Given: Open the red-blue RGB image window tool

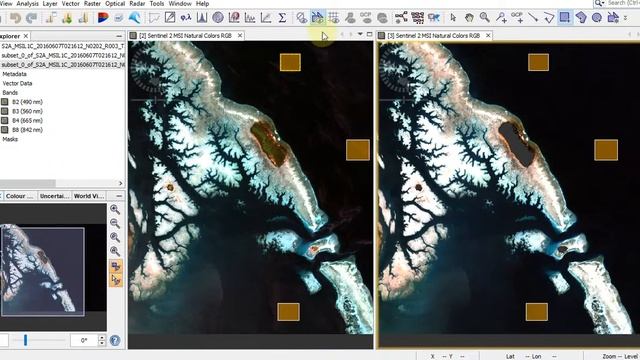Looking at the screenshot, I should [103, 18].
